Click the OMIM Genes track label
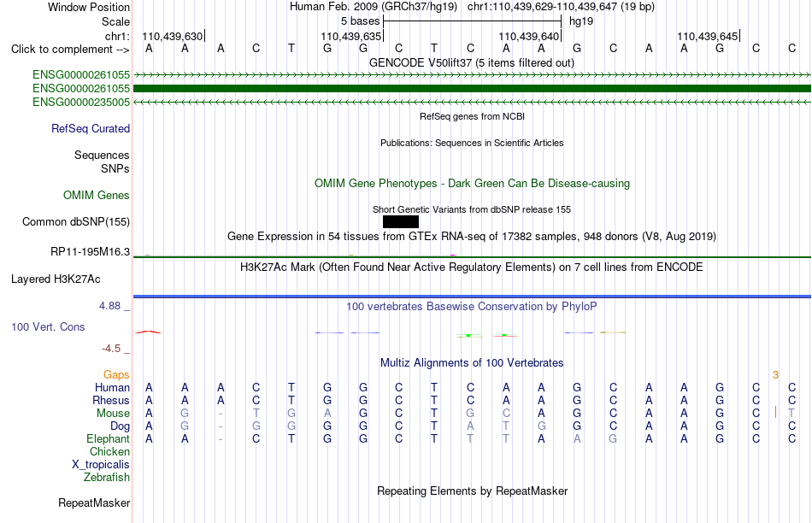 coord(97,195)
